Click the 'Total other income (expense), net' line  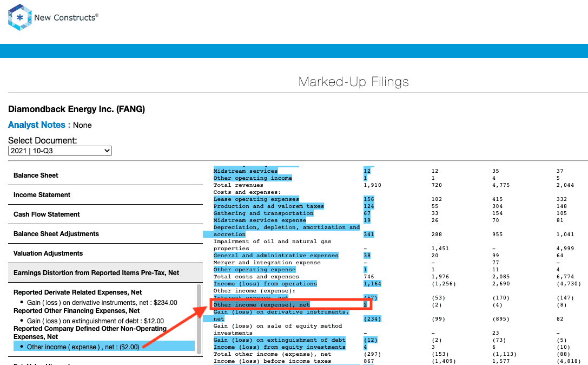click(272, 354)
